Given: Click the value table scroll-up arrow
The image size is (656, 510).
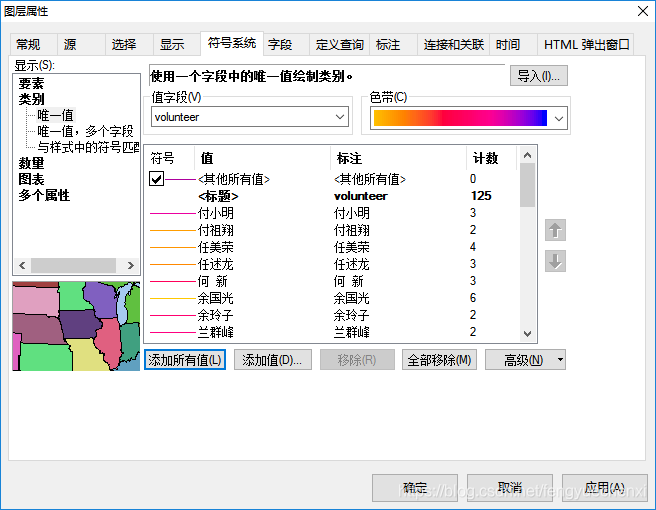Looking at the screenshot, I should (527, 156).
